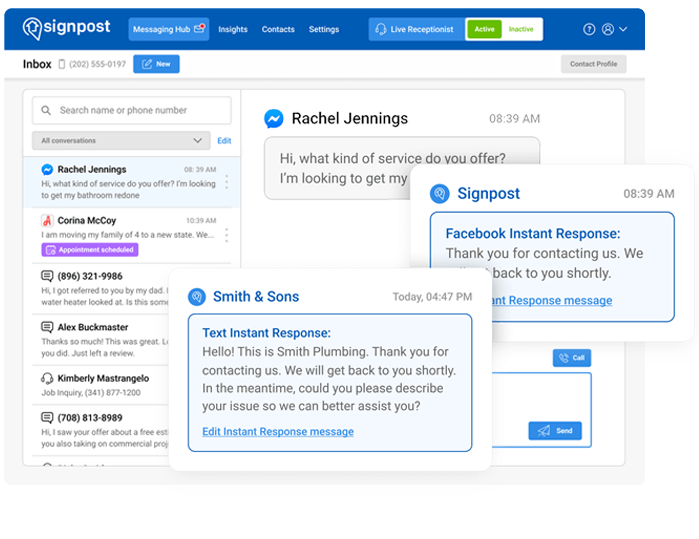This screenshot has height=539, width=699.
Task: Open the three-dot menu on Rachel Jennings conversation
Action: (227, 182)
